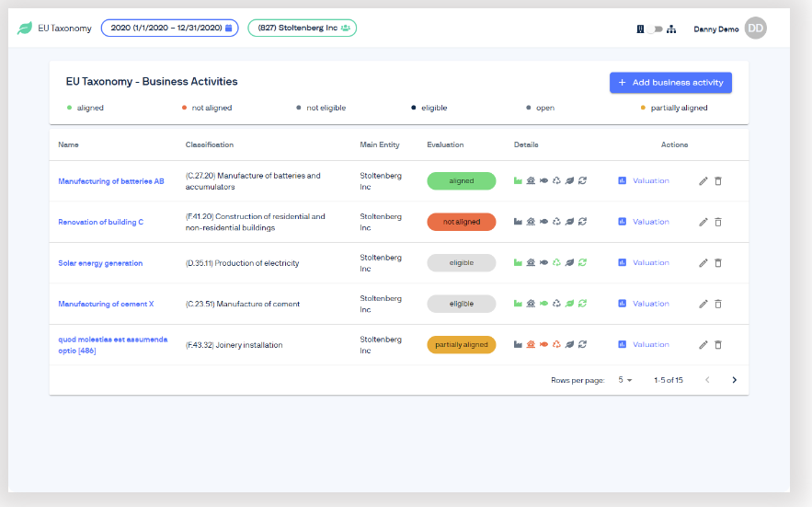Click Add business activity button
This screenshot has height=507, width=812.
point(670,83)
